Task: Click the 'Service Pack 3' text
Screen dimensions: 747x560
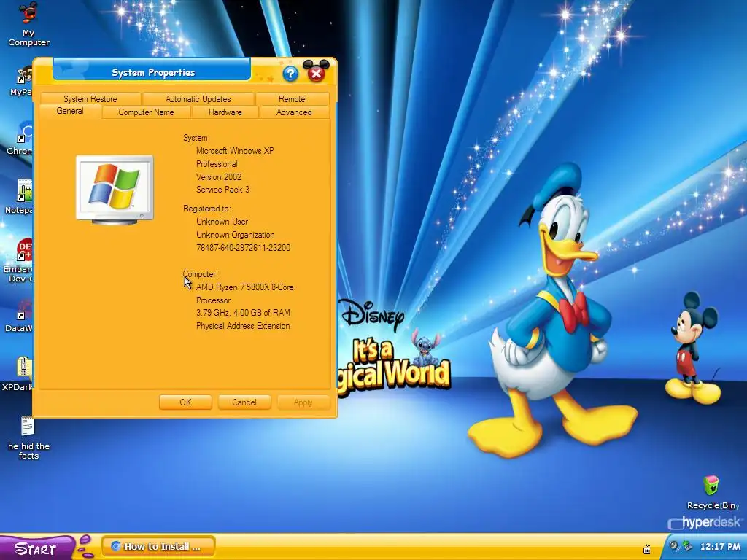Action: tap(222, 189)
